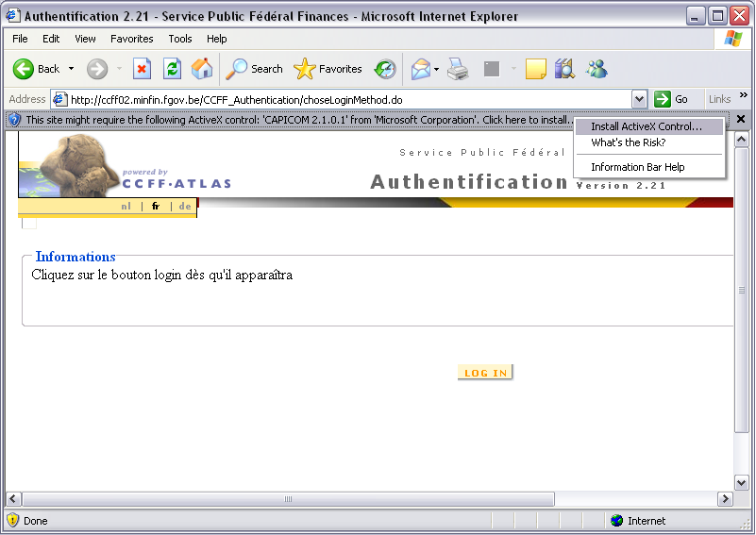The width and height of the screenshot is (756, 535).
Task: Print the page with printer icon
Action: click(x=458, y=69)
